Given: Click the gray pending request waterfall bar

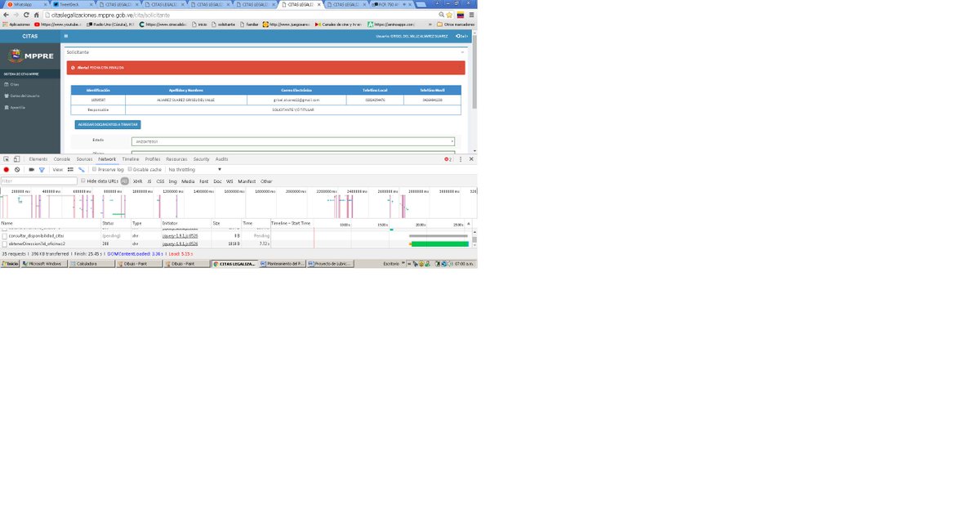Looking at the screenshot, I should click(439, 235).
